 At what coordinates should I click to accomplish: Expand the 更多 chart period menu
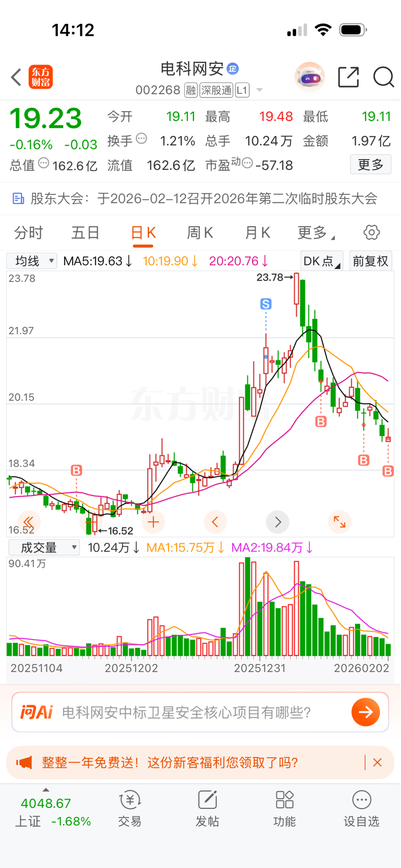click(315, 233)
